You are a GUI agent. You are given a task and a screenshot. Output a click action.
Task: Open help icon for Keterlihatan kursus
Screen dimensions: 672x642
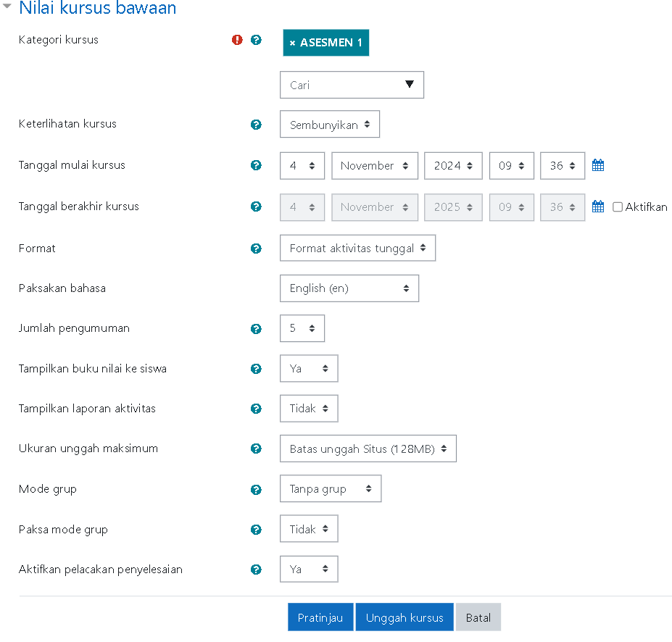[256, 125]
